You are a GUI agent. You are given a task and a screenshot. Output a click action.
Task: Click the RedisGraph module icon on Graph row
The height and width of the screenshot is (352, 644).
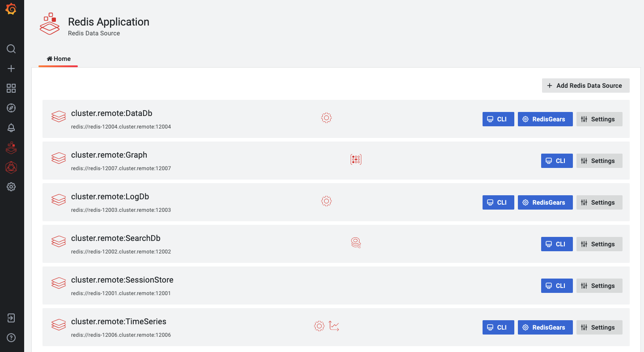point(356,159)
